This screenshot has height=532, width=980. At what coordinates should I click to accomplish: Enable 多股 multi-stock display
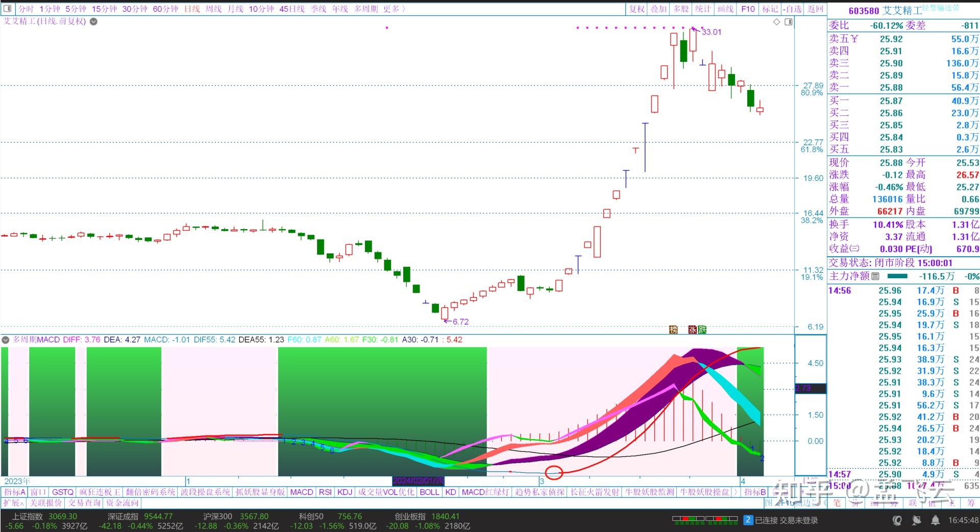coord(681,9)
